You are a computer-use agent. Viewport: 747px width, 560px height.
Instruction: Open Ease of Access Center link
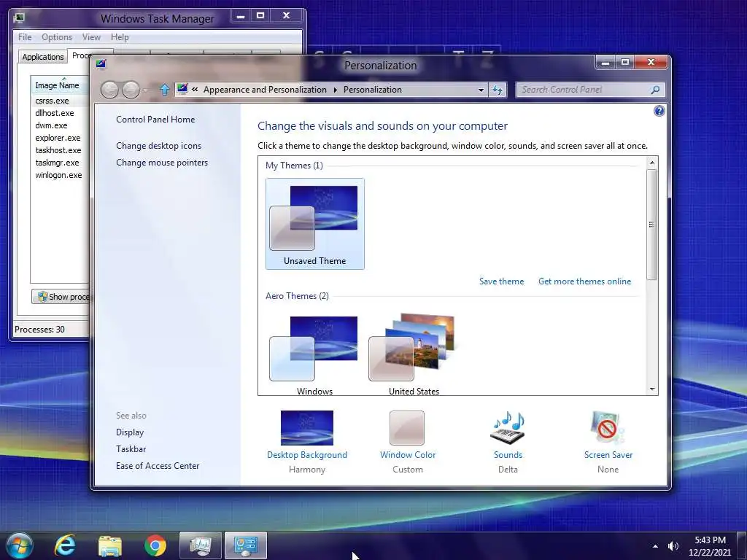pyautogui.click(x=158, y=466)
